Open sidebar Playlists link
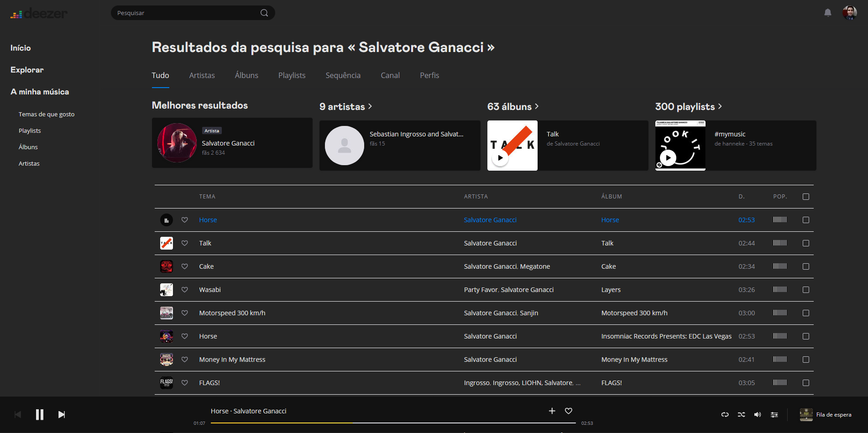 pyautogui.click(x=30, y=130)
